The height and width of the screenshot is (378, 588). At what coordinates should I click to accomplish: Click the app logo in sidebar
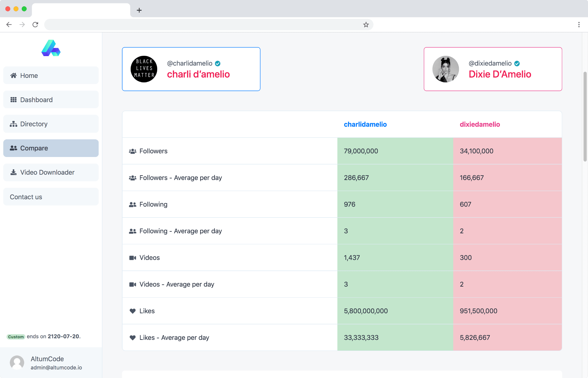click(51, 48)
